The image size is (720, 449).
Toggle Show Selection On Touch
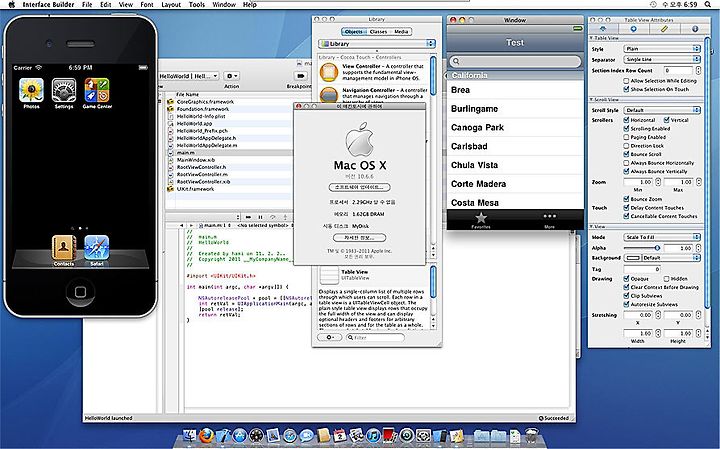click(x=626, y=89)
